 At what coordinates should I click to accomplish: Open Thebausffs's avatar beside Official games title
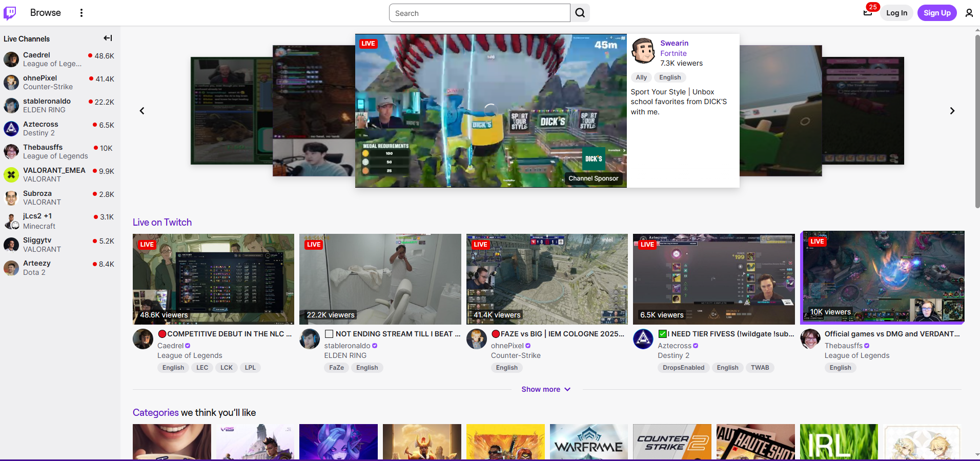pos(810,339)
